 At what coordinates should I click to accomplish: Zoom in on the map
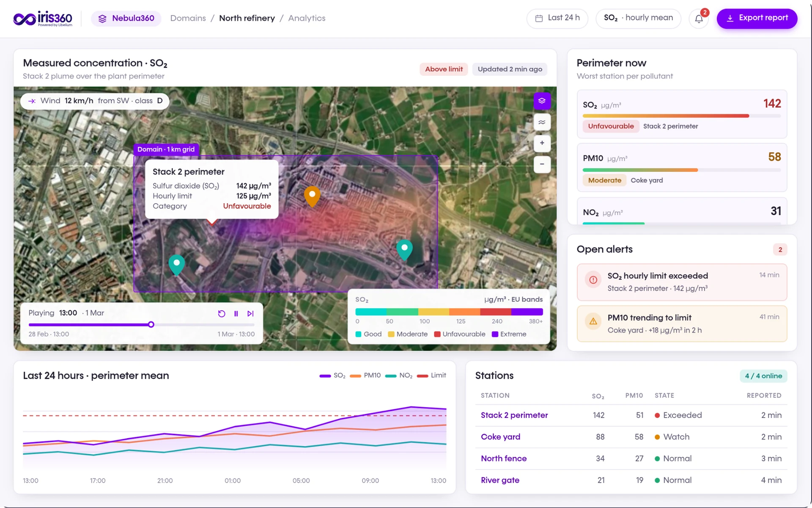[x=542, y=143]
